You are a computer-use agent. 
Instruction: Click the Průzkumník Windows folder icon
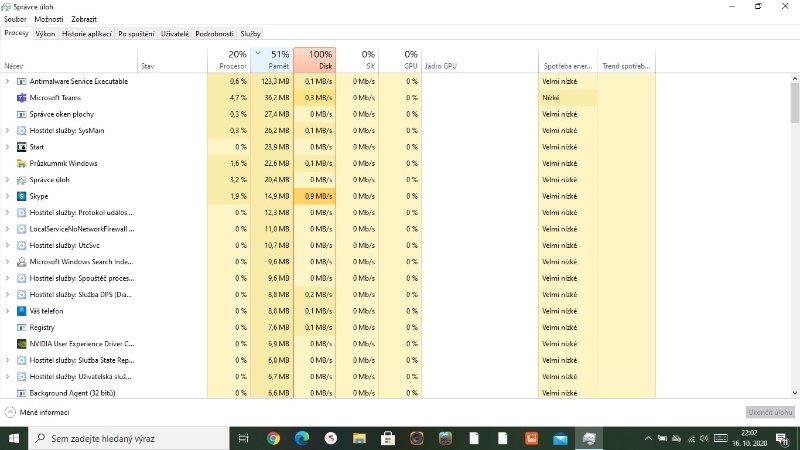click(21, 163)
